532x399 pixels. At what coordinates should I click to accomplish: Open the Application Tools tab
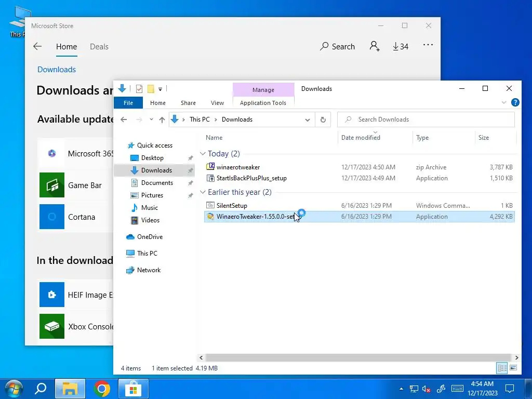coord(263,103)
